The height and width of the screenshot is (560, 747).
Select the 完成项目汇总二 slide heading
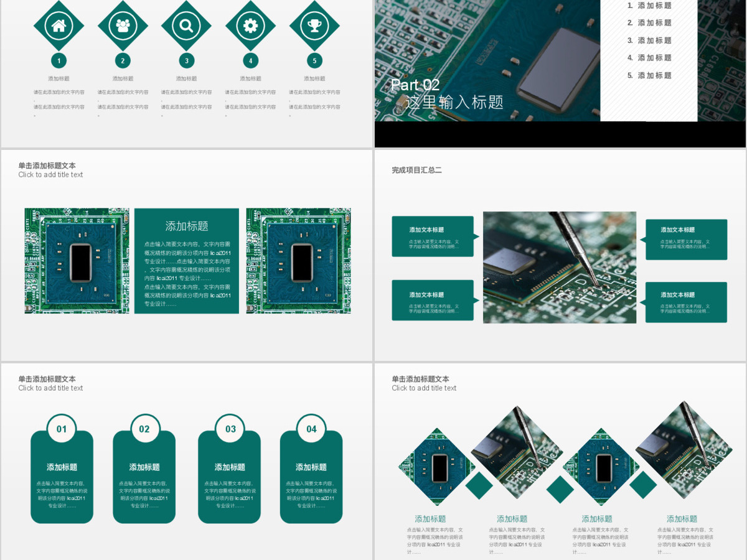point(416,170)
